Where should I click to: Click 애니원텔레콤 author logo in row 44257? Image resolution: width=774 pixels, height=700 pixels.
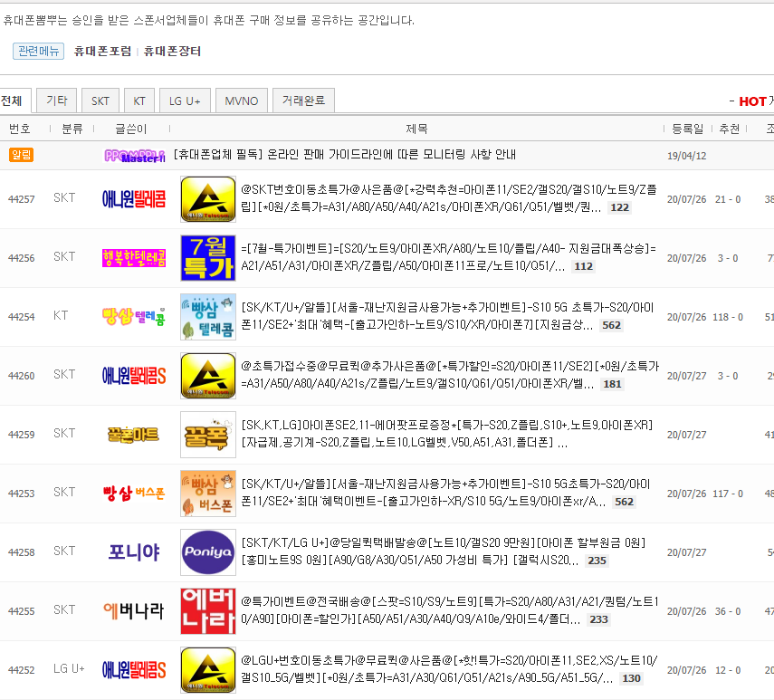(134, 199)
